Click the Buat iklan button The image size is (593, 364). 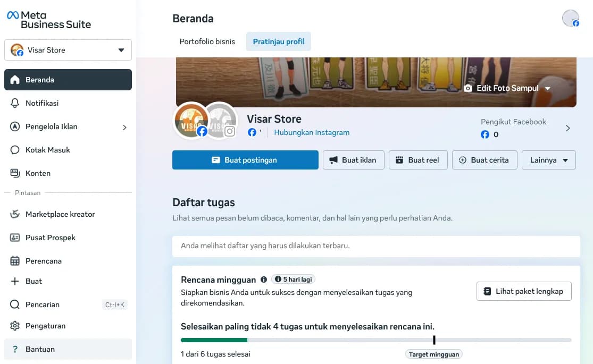pyautogui.click(x=354, y=160)
